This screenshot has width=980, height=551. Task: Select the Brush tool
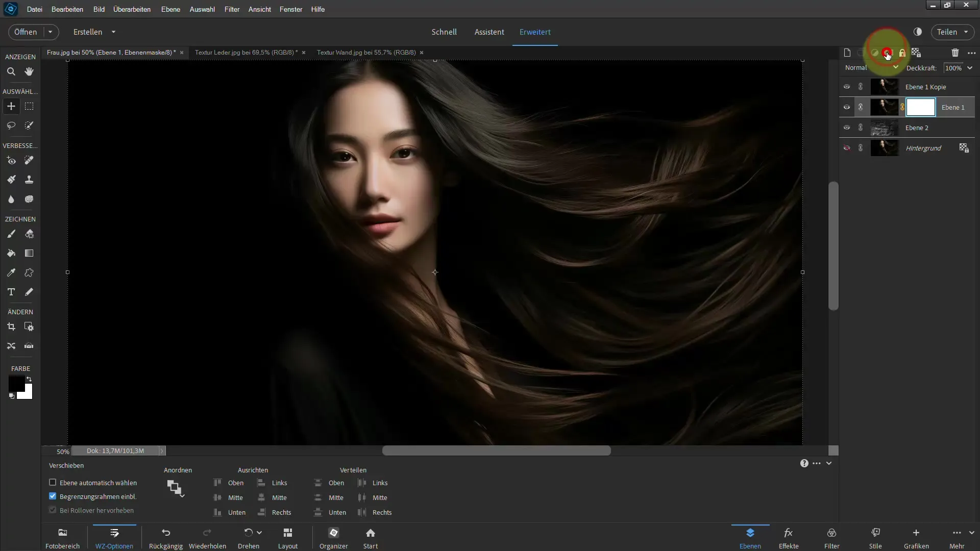point(11,234)
